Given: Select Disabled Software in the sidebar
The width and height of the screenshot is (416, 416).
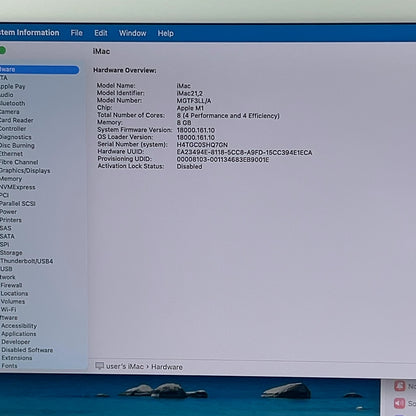Looking at the screenshot, I should 27,350.
